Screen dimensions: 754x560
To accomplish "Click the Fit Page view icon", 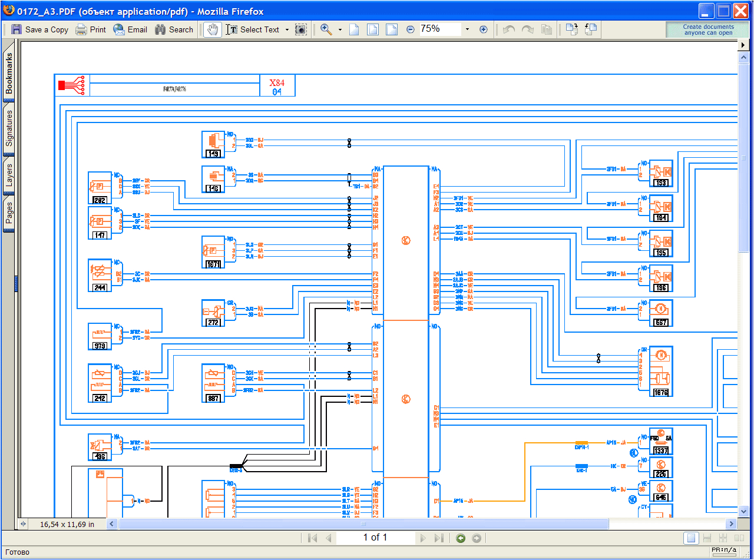I will [373, 29].
